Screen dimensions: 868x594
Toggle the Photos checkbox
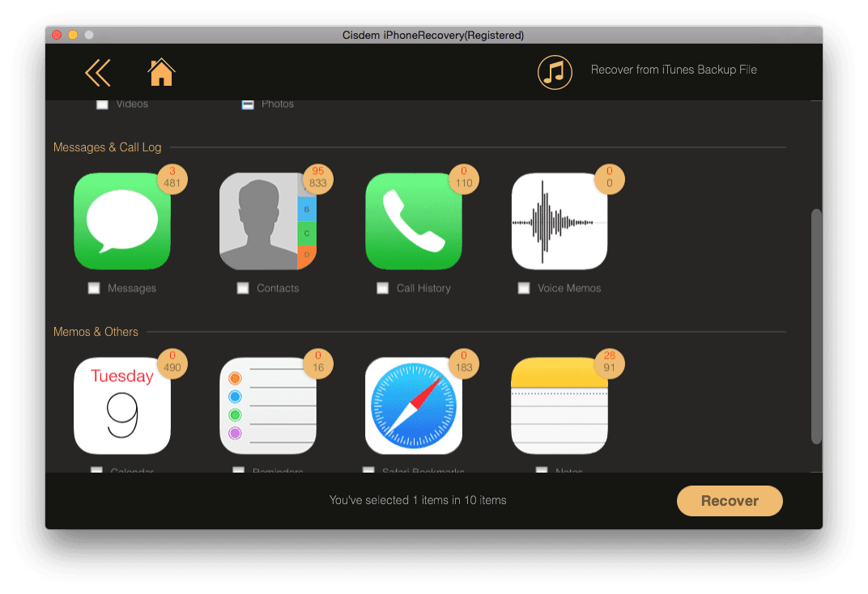248,104
